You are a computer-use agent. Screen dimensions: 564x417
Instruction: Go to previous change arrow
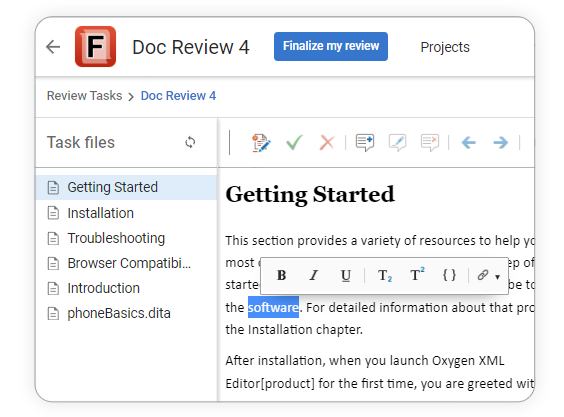(x=468, y=142)
